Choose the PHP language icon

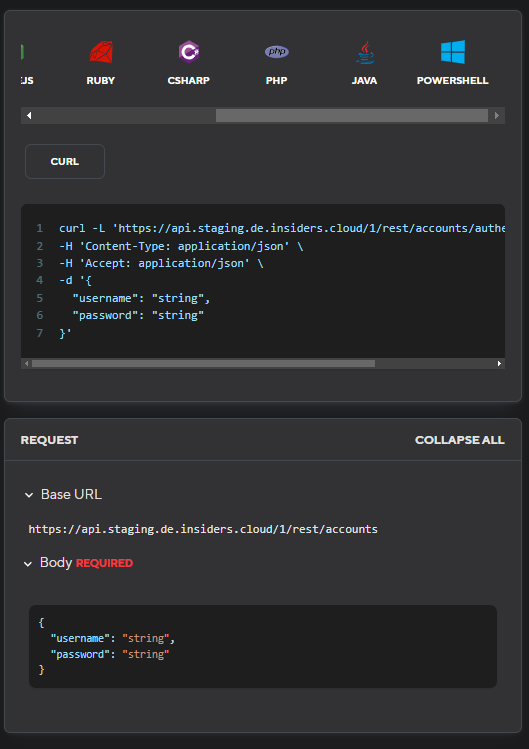[x=277, y=52]
